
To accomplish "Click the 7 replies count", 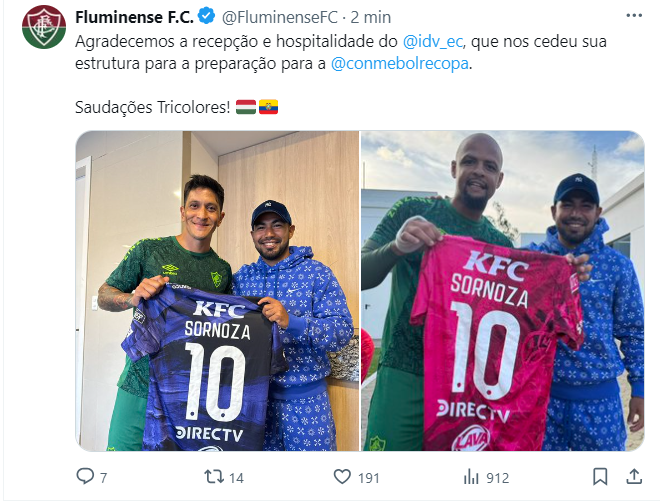I will tap(104, 478).
